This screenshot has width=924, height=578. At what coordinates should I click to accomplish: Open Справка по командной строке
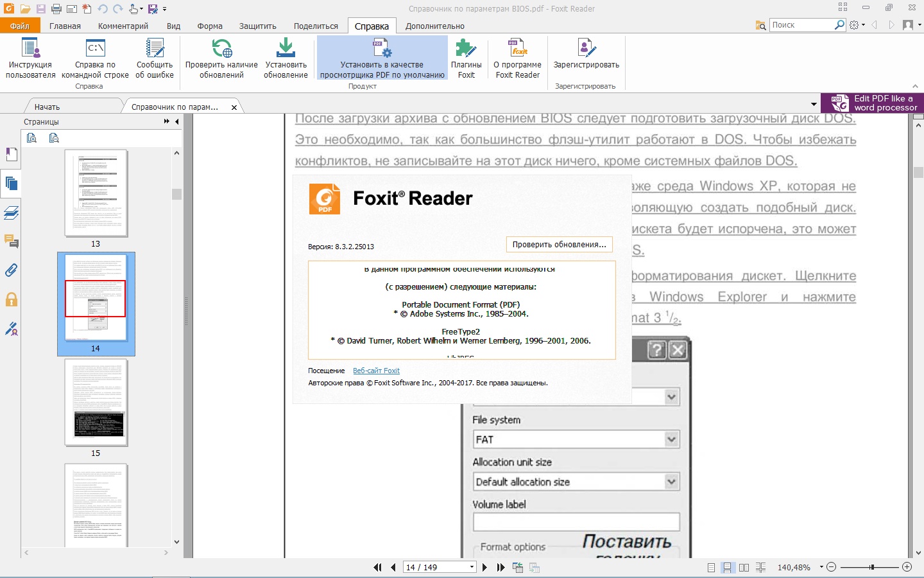tap(96, 58)
